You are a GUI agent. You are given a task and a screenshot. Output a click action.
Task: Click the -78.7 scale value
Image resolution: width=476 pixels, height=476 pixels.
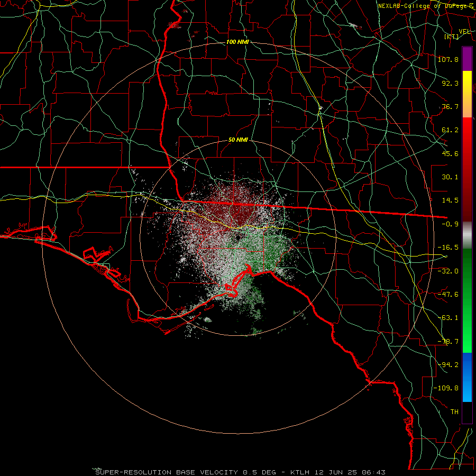(448, 342)
